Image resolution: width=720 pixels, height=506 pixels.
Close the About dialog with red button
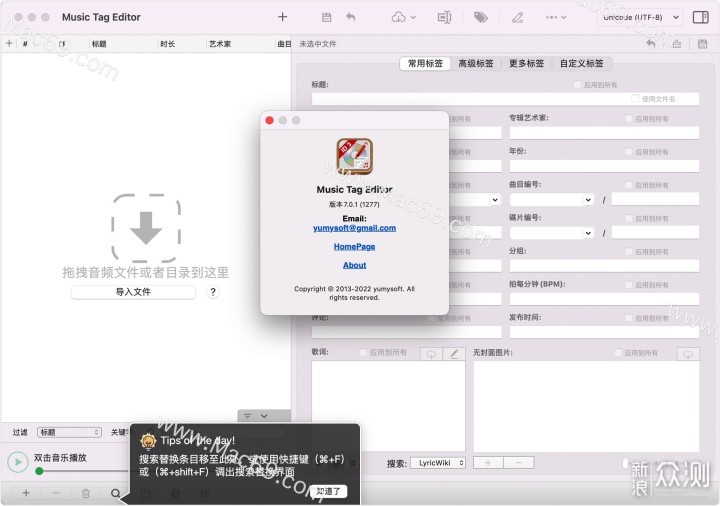tap(270, 120)
